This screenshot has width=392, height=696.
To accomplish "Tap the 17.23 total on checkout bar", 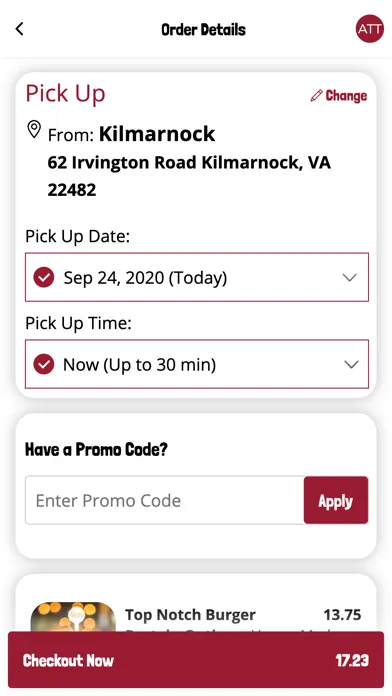I will [352, 660].
